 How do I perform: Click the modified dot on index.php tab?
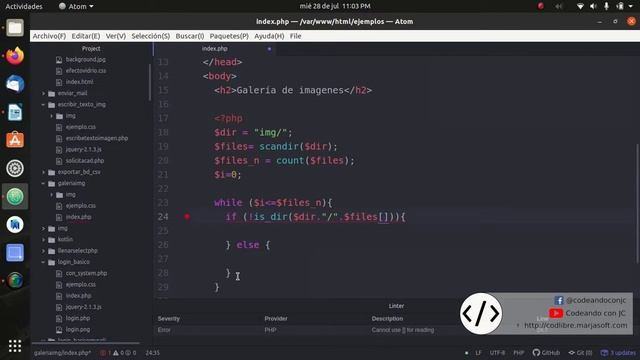point(269,49)
